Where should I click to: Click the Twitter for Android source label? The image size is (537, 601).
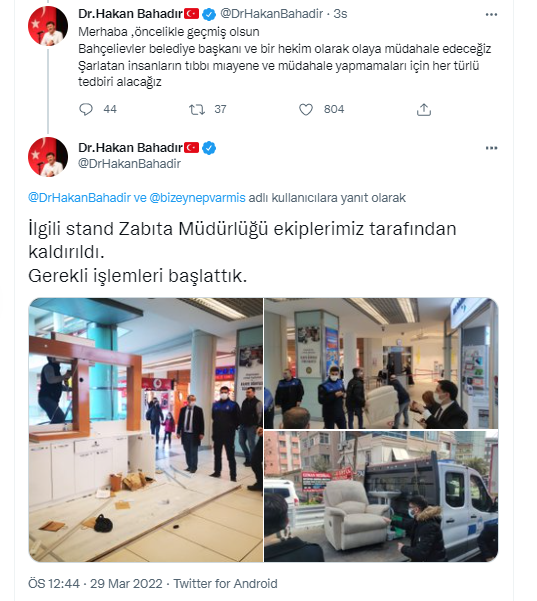coord(225,583)
